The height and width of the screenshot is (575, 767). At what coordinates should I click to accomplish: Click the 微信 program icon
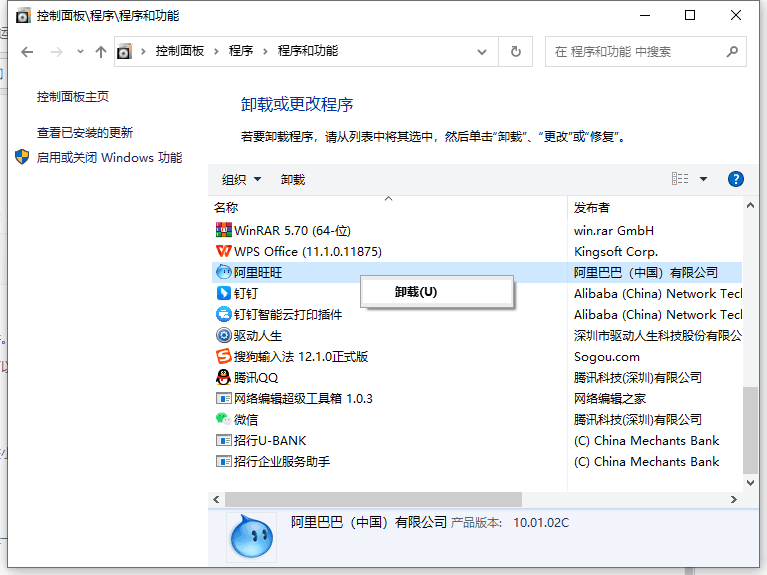coord(224,419)
